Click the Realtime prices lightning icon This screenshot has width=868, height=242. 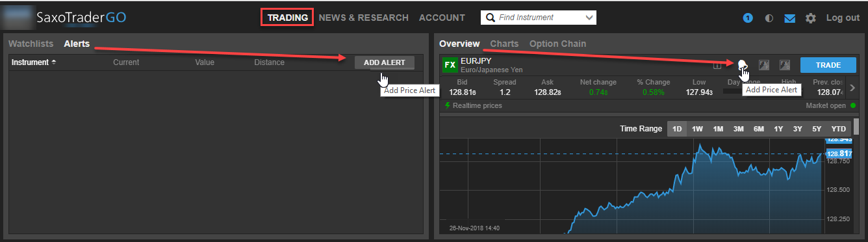[x=447, y=105]
